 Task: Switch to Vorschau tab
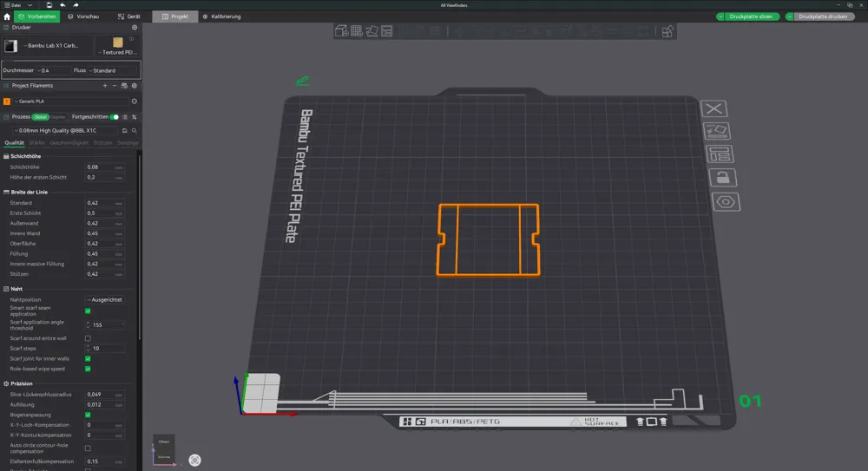click(x=83, y=16)
